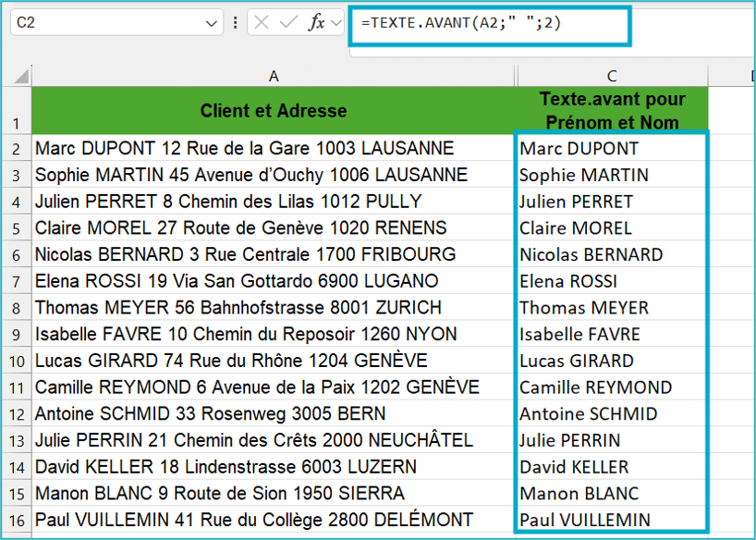Open the Name Box dropdown arrow
This screenshot has width=756, height=540.
211,23
